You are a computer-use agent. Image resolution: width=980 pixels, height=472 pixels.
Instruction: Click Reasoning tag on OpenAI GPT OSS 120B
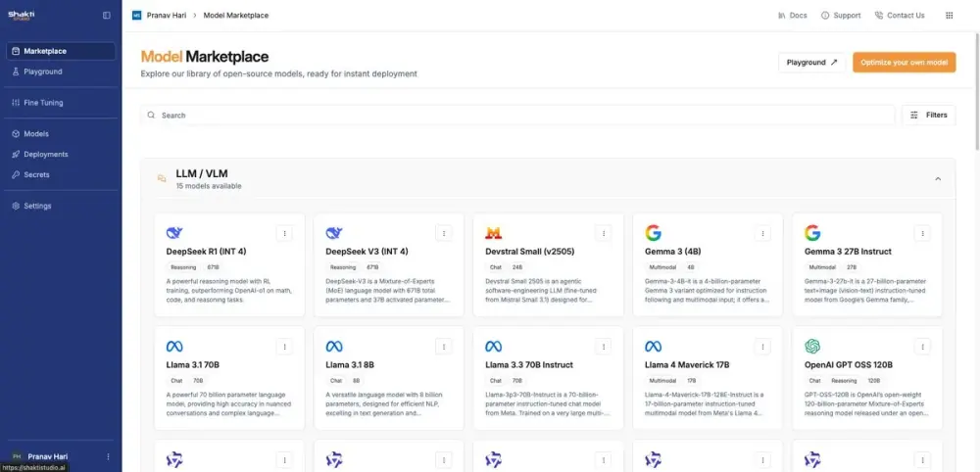(x=845, y=380)
